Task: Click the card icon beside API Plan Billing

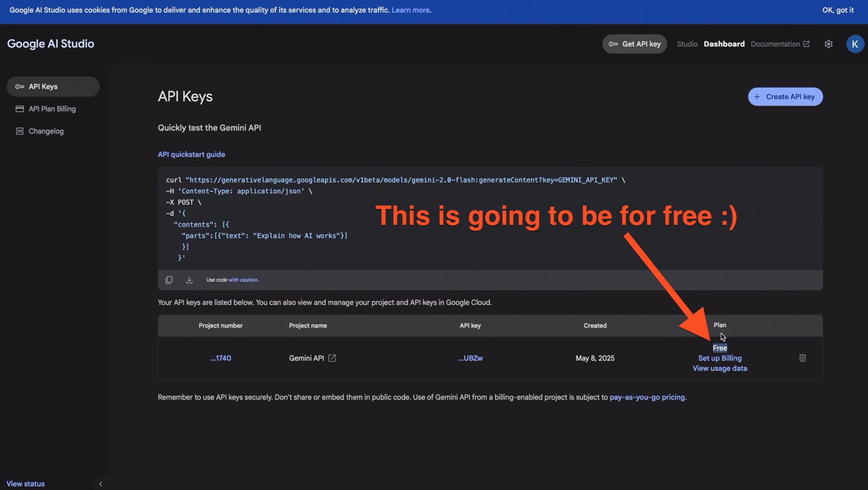Action: pyautogui.click(x=20, y=109)
